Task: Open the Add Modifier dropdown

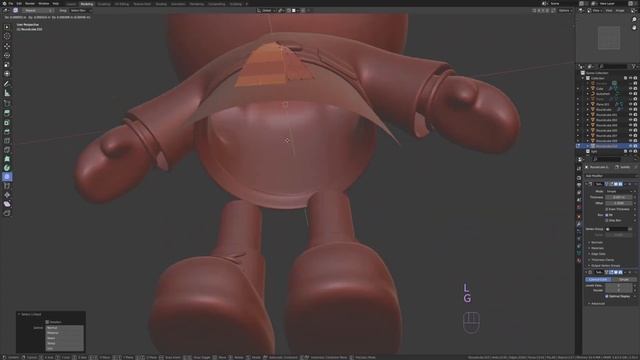Action: tap(611, 176)
